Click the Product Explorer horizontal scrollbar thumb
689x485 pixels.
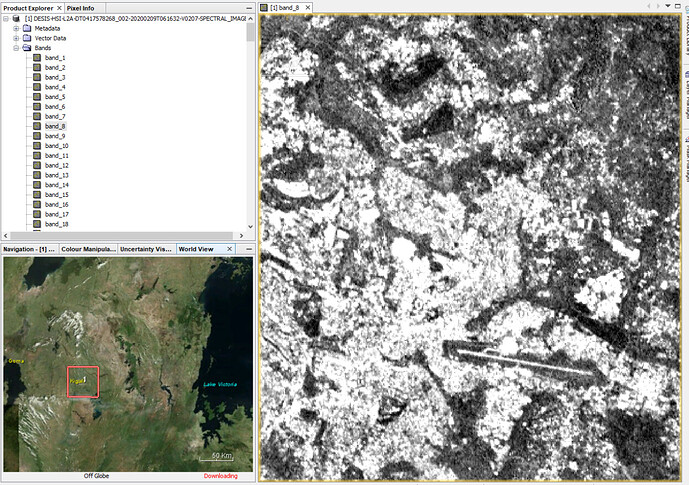[121, 235]
